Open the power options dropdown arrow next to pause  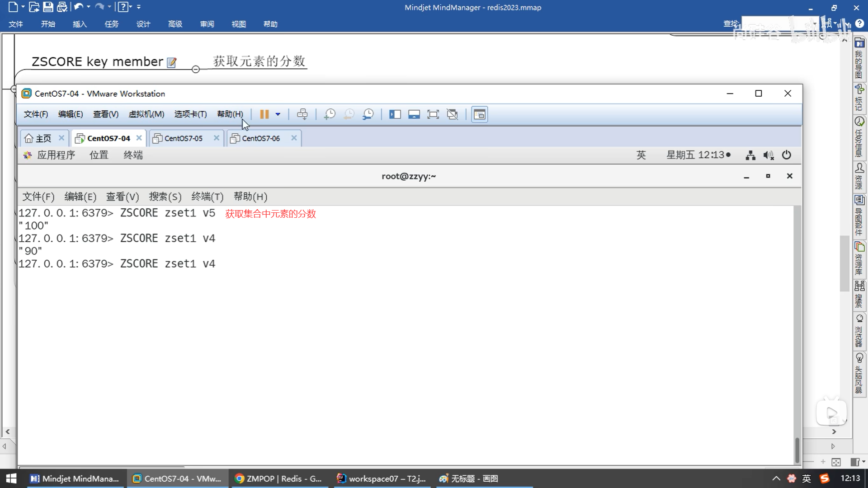pyautogui.click(x=278, y=114)
